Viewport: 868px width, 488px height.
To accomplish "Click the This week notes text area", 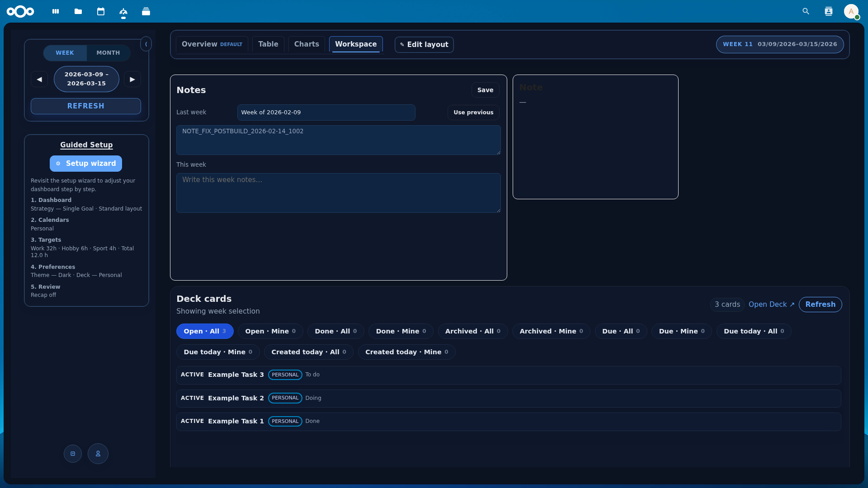I will click(338, 192).
